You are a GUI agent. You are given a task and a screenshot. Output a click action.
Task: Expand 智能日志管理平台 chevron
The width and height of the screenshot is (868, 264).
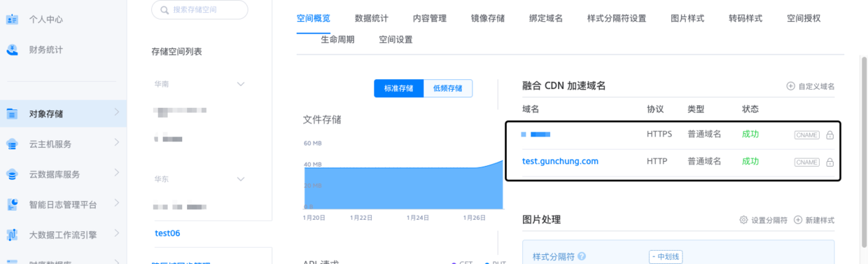tap(116, 204)
